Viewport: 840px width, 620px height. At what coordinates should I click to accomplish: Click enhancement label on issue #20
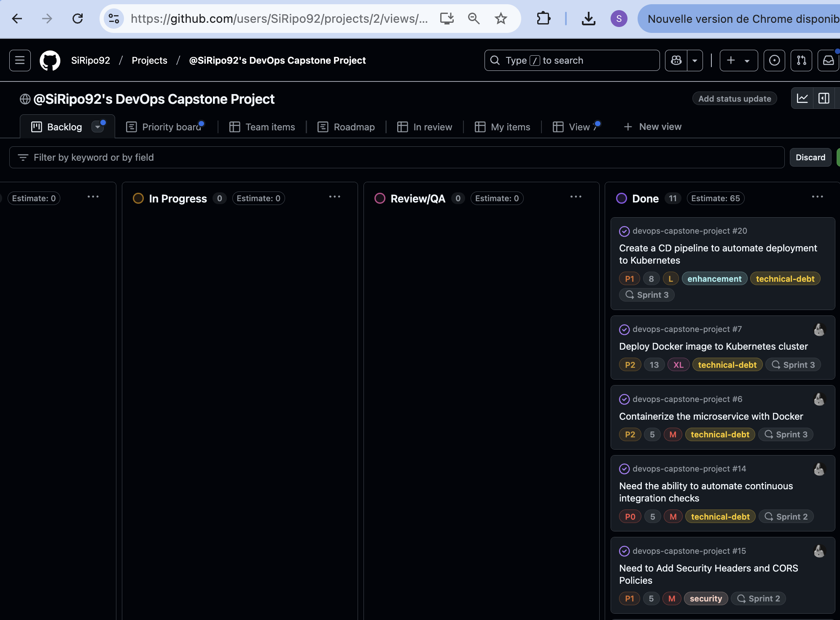point(714,279)
